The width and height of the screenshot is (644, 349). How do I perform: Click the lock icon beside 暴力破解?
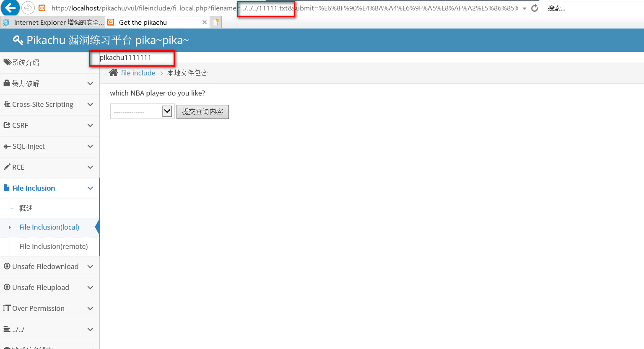coord(7,83)
